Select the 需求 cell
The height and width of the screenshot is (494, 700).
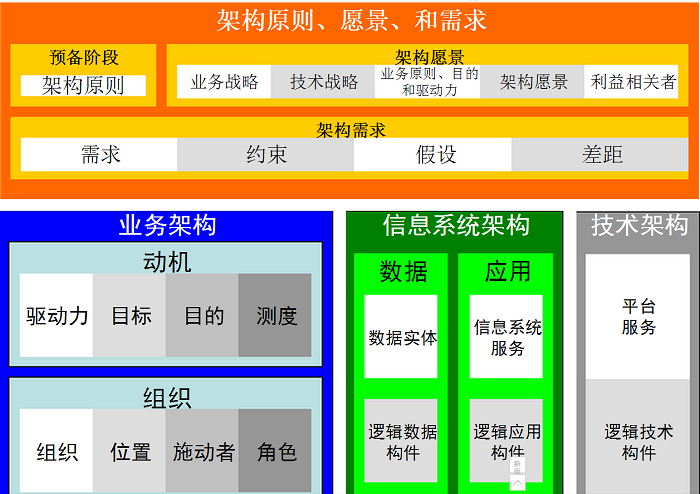tap(99, 154)
